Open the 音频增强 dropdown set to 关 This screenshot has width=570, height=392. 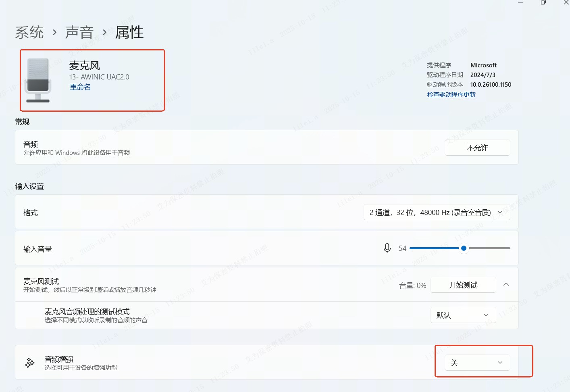477,363
